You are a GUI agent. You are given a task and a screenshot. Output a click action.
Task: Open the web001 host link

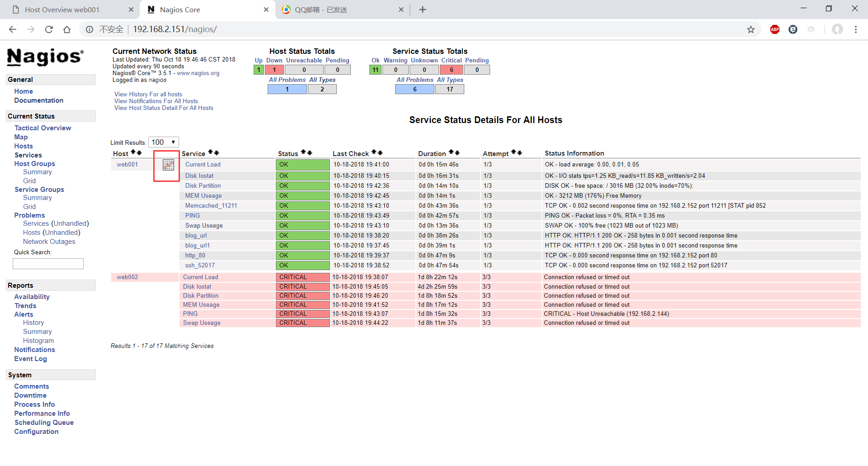127,165
